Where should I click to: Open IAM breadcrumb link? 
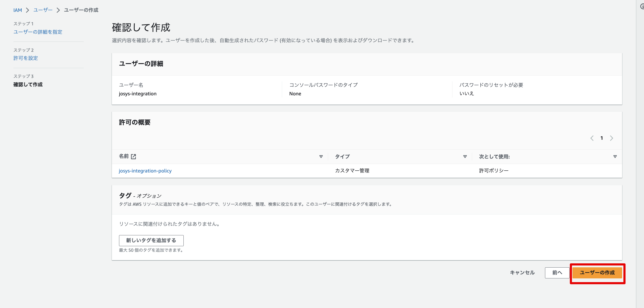(17, 10)
